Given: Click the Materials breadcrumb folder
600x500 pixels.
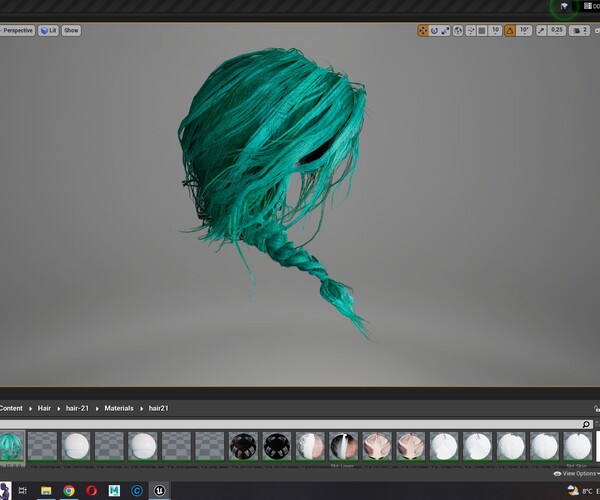Looking at the screenshot, I should click(x=119, y=408).
